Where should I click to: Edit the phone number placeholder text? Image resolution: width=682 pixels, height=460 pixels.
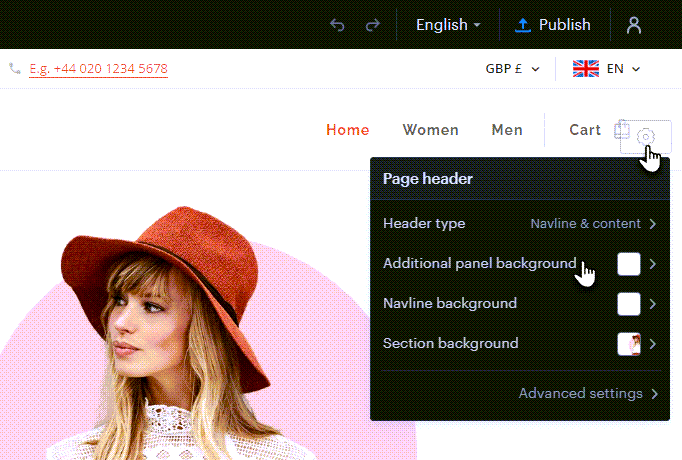(x=98, y=69)
